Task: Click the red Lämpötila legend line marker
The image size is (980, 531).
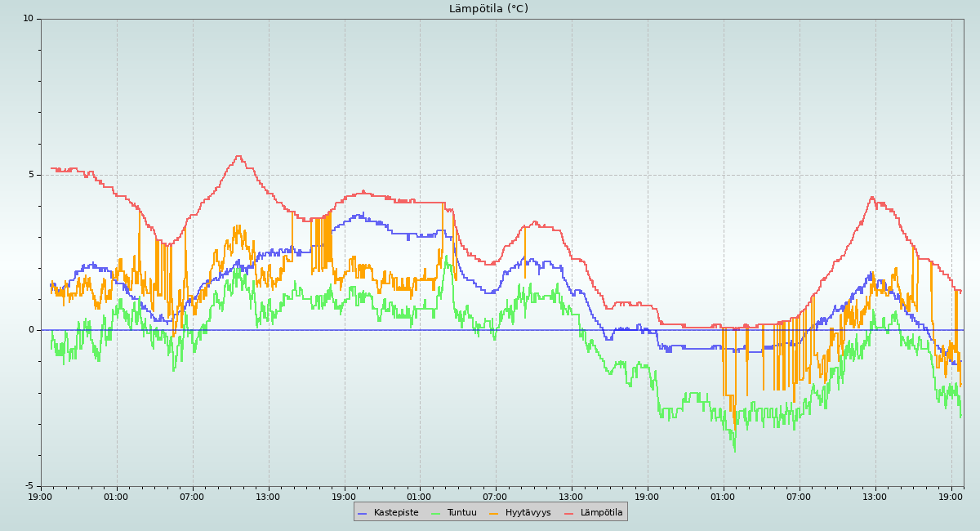Action: point(569,513)
